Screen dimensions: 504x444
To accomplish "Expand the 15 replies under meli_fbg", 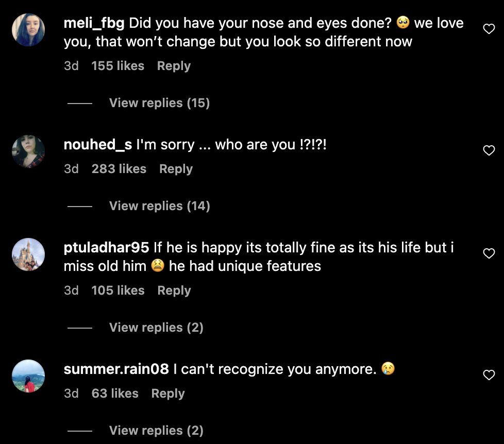I will point(159,103).
